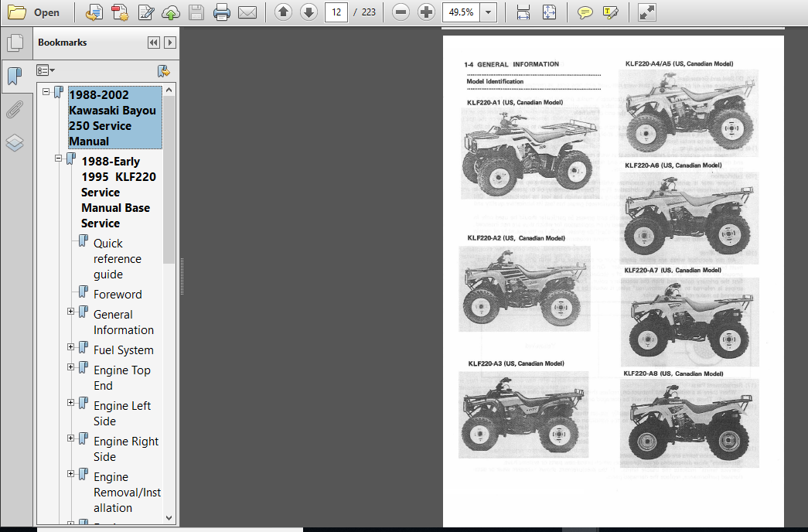Open the Engine Removal/Installation bookmark
Viewport: 808px width, 532px height.
(128, 493)
